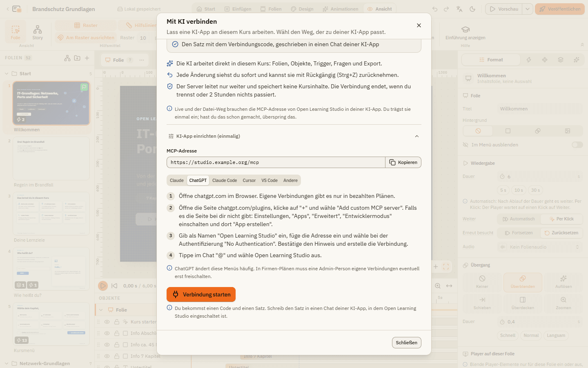Viewport: 588px width, 368px height.
Task: Select the Regeln im Brandfall slide thumbnail
Action: [51, 158]
